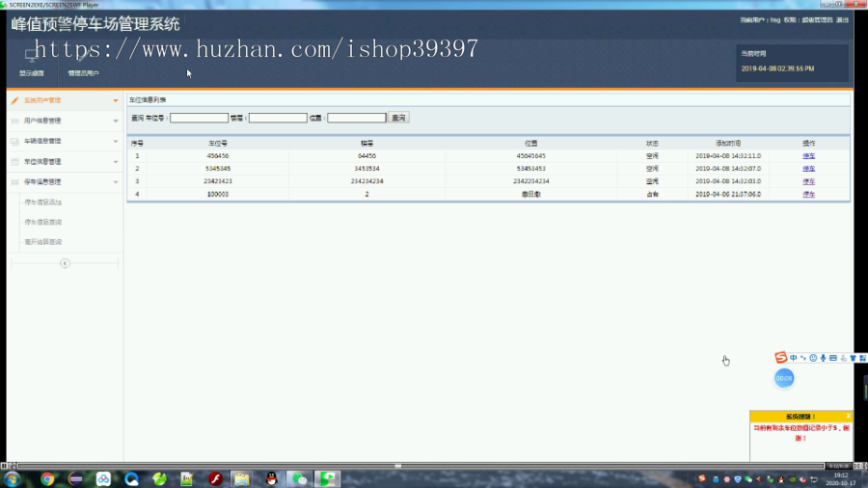Screen dimensions: 868x488
Task: Click the Sogou microphone voice input icon
Action: (824, 358)
